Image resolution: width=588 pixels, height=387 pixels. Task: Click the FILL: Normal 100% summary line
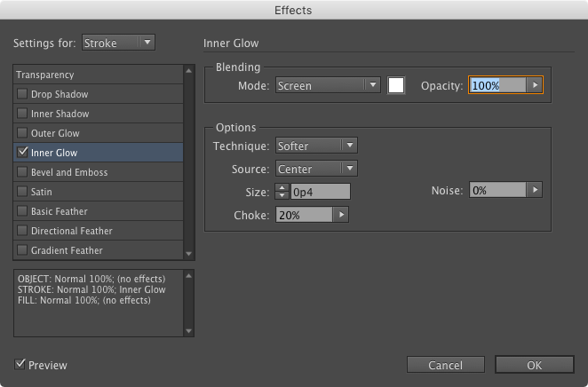tap(84, 300)
